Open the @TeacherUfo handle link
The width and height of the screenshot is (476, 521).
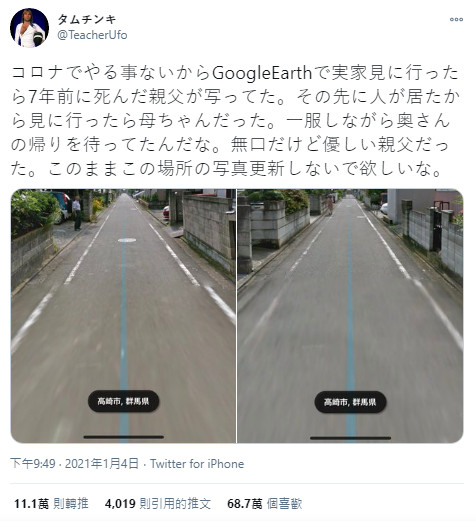92,35
